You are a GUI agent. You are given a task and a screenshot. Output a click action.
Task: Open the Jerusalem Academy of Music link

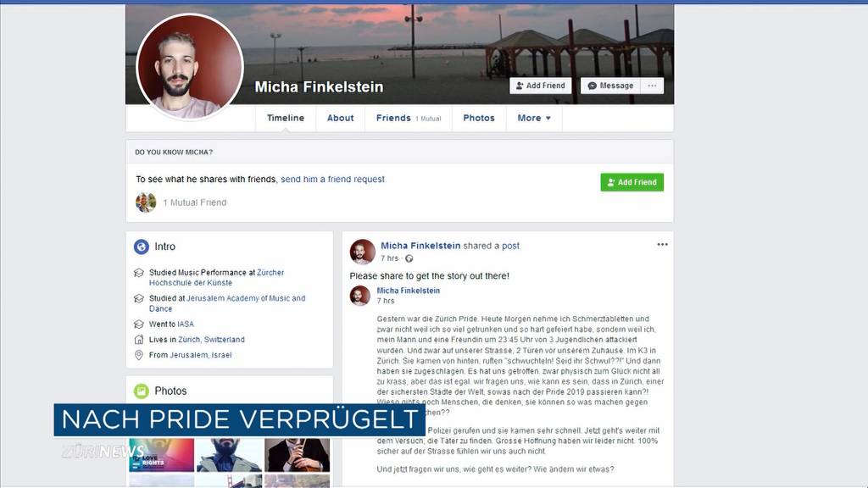click(x=227, y=303)
